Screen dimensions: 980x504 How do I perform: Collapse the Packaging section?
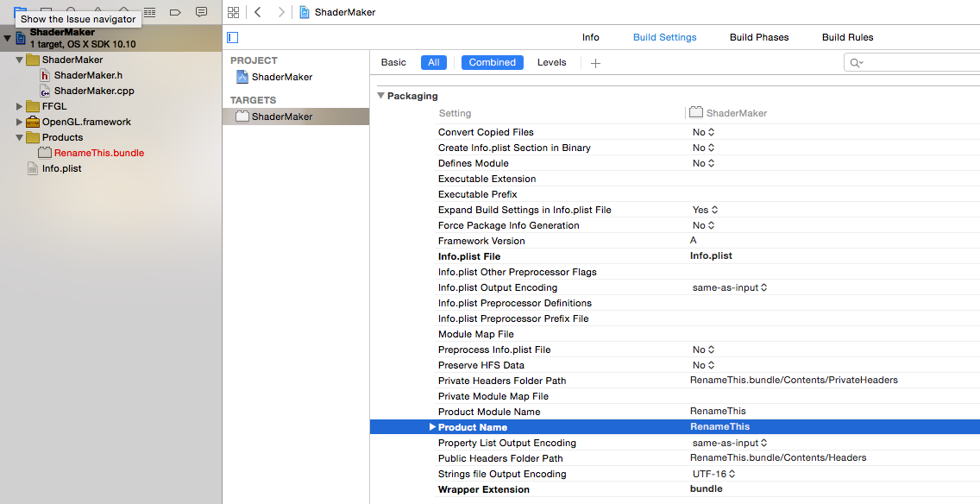coord(380,96)
